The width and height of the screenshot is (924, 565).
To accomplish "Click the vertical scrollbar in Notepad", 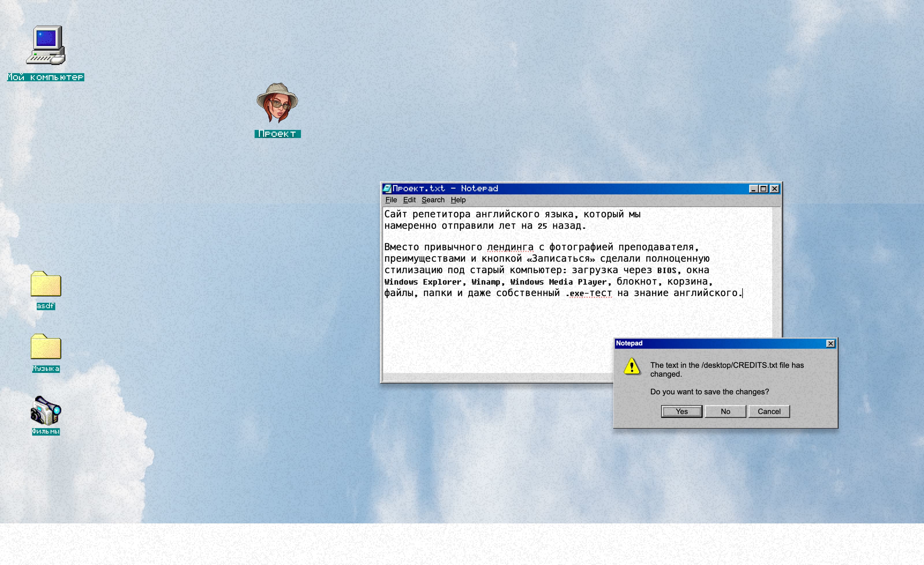I will pos(776,272).
